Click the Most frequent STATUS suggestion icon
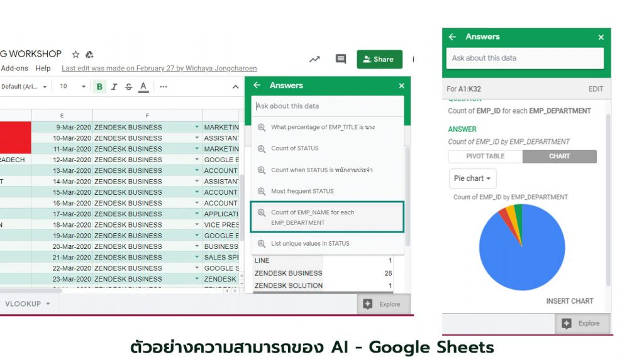Screen dimensions: 644x362 (x=261, y=191)
